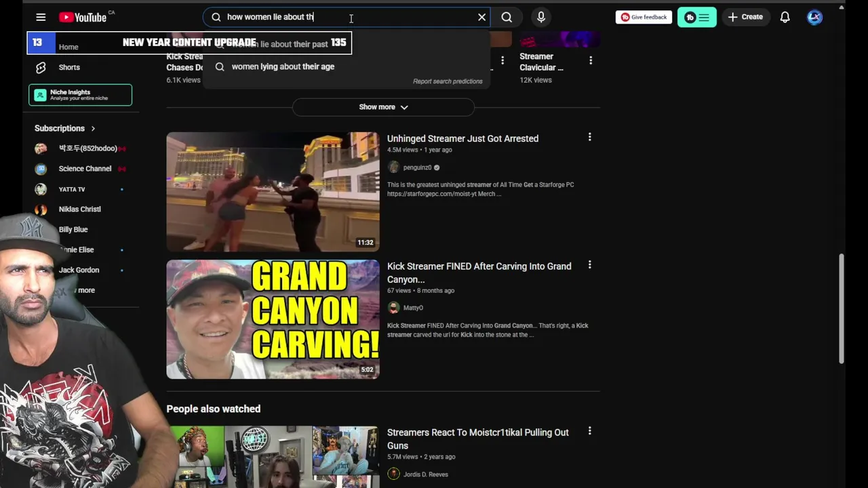Open the Niche Insights panel
The width and height of the screenshot is (868, 488).
click(80, 95)
